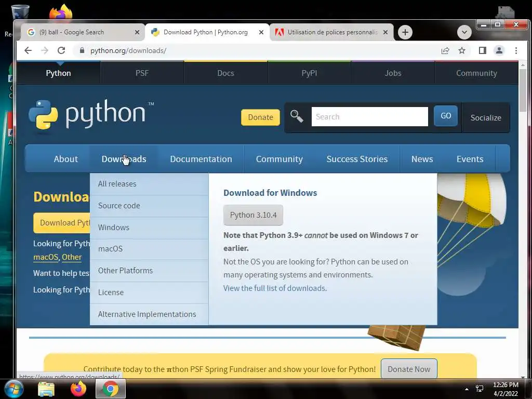Open the Documentation main menu
The height and width of the screenshot is (399, 532).
coord(201,159)
